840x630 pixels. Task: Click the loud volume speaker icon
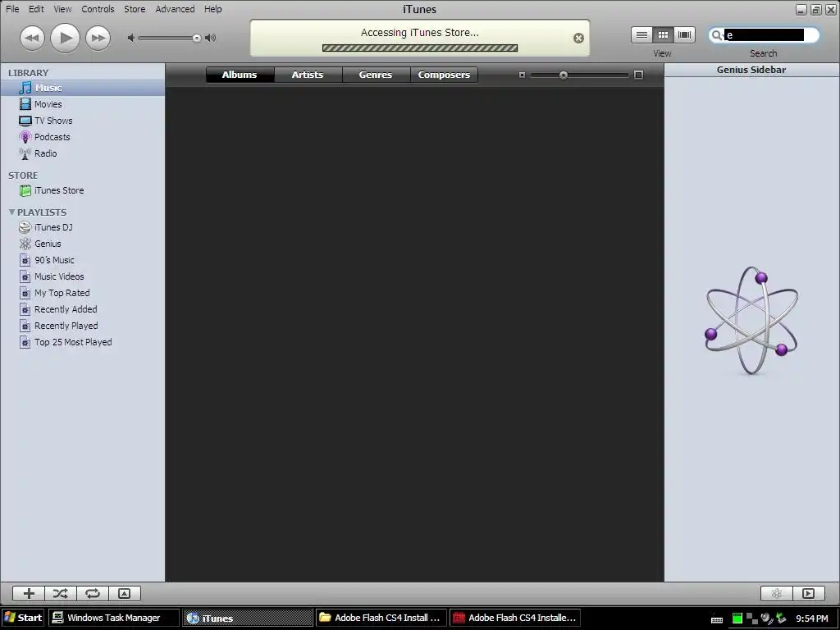pos(211,38)
